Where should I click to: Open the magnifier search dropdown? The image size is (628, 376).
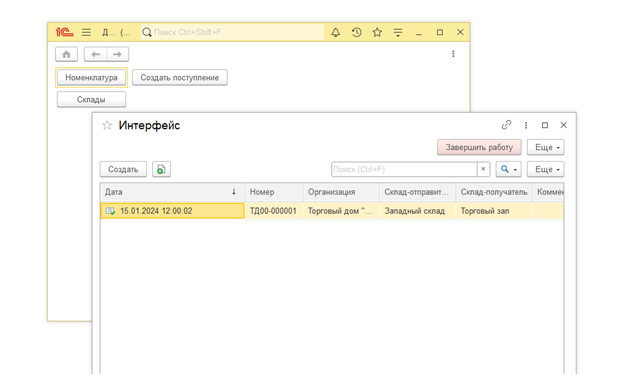[x=509, y=169]
